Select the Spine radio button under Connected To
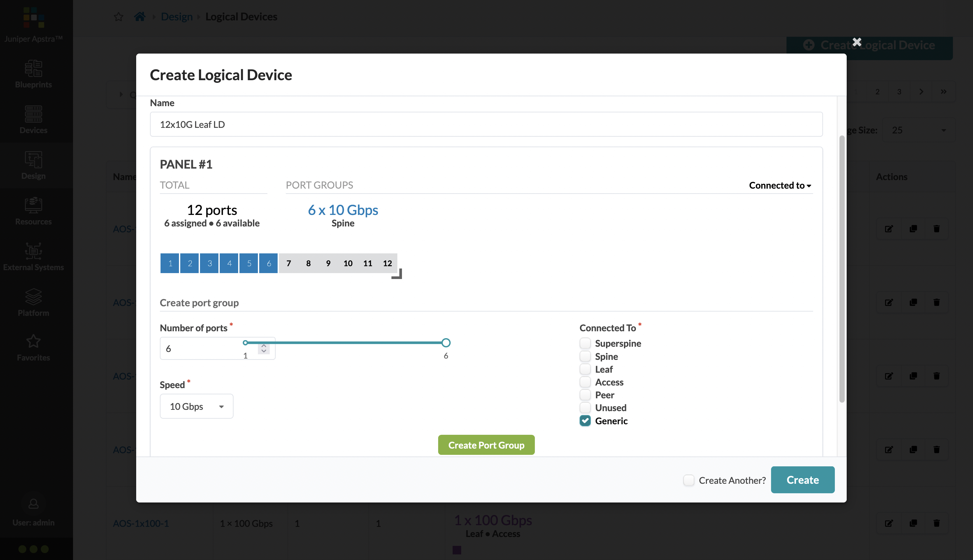The width and height of the screenshot is (973, 560). [x=585, y=356]
